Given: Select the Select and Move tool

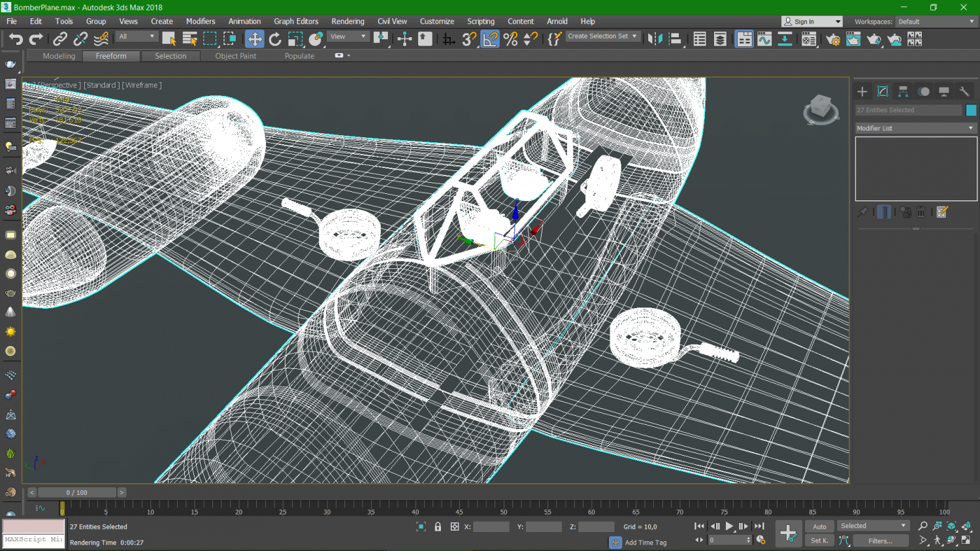Looking at the screenshot, I should pyautogui.click(x=255, y=39).
